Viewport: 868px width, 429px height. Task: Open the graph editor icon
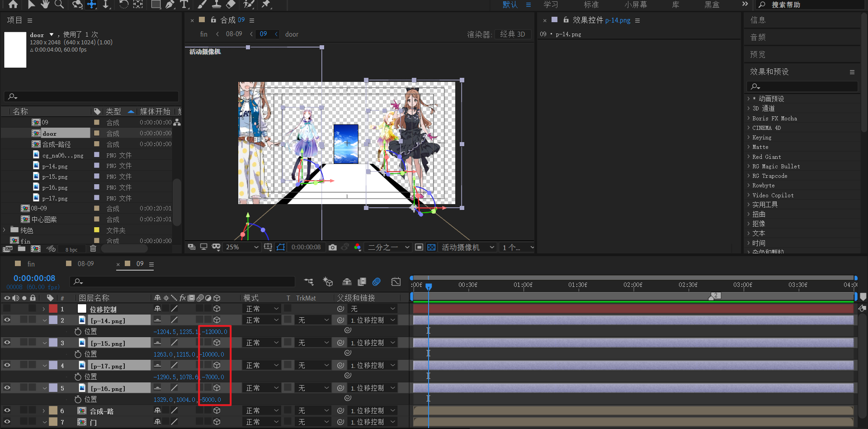coord(396,281)
